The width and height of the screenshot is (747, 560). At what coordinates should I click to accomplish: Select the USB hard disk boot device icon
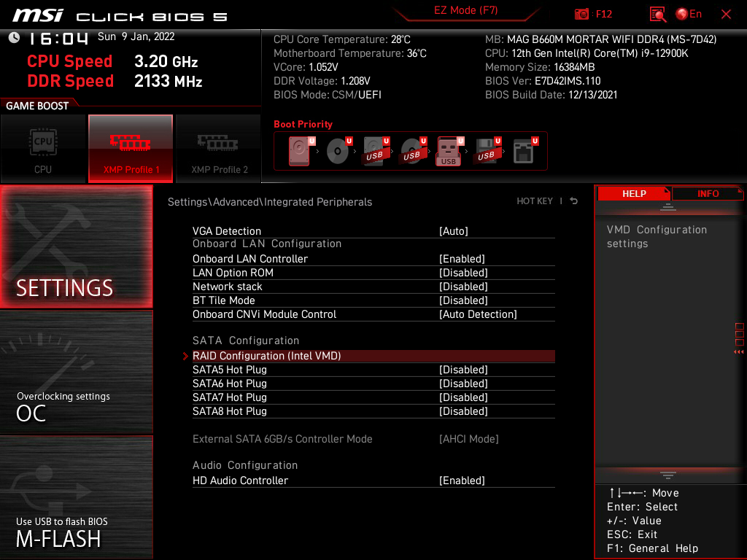tap(376, 151)
